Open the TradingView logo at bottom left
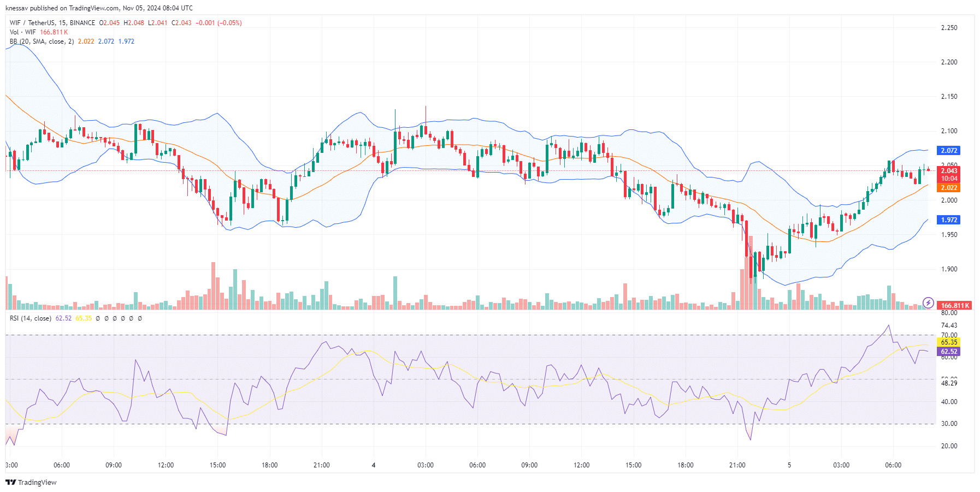The height and width of the screenshot is (492, 980). 31,482
